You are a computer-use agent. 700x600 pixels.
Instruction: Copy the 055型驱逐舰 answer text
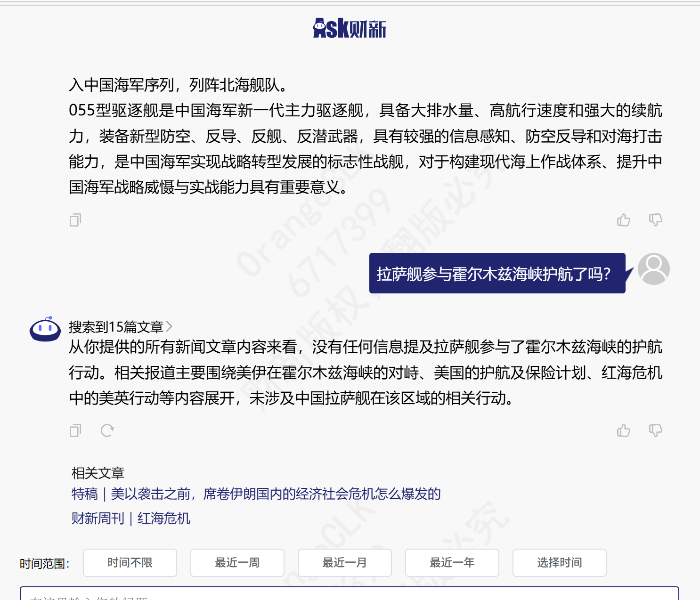(x=75, y=220)
